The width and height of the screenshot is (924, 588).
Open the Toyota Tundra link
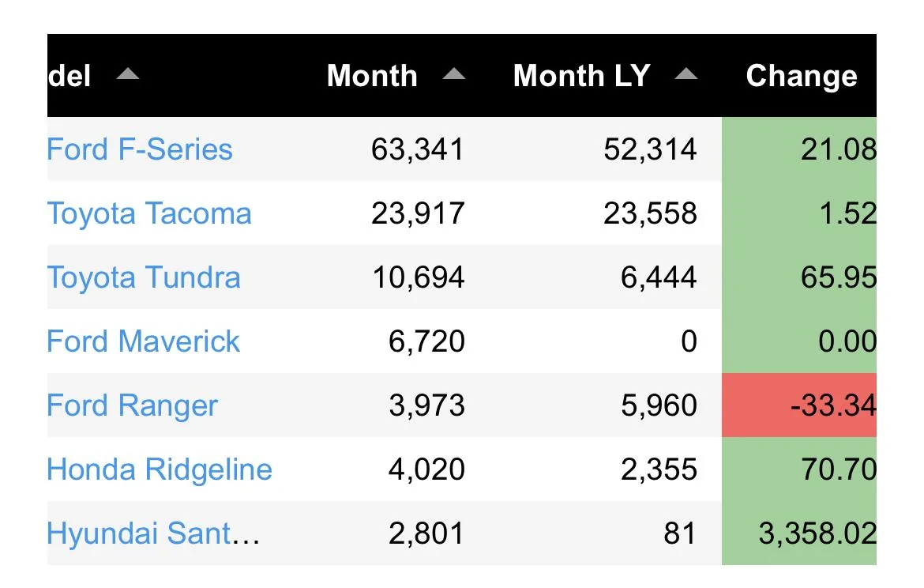(144, 277)
